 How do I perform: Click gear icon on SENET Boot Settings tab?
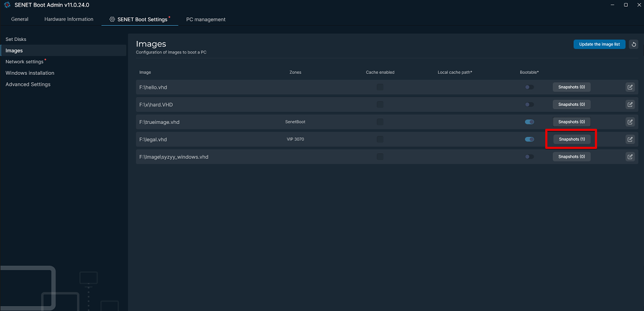click(x=112, y=19)
